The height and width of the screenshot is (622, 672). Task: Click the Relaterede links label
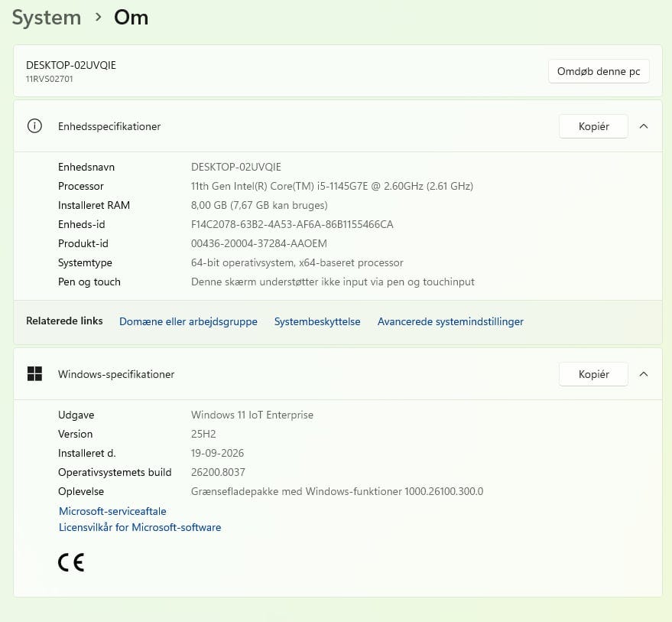[x=64, y=321]
